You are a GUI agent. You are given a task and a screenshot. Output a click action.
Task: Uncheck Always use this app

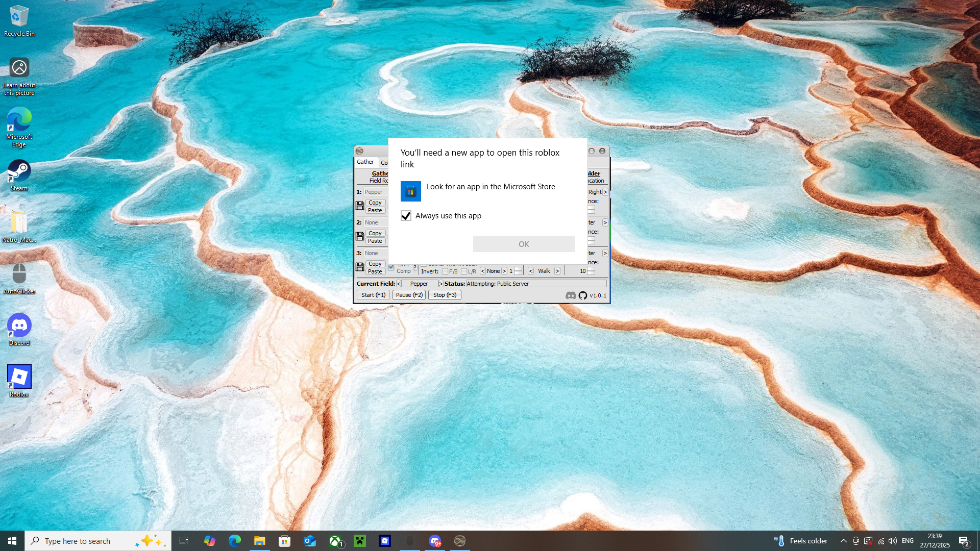(x=406, y=216)
